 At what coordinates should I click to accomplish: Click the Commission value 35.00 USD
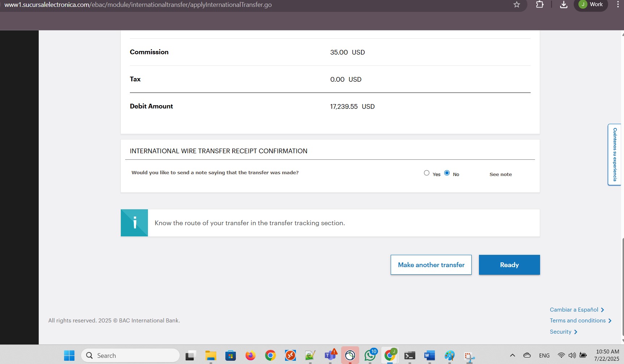pyautogui.click(x=347, y=52)
